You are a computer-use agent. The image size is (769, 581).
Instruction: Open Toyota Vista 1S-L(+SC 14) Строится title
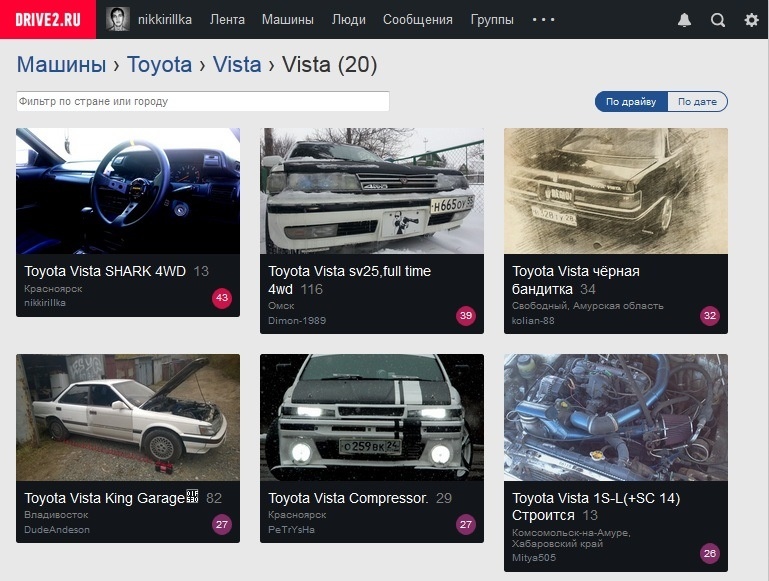(596, 506)
